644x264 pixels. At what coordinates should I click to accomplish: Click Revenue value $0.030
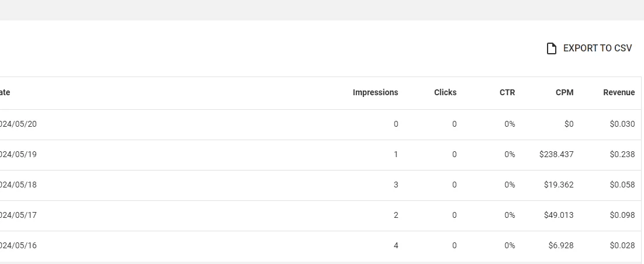click(622, 124)
